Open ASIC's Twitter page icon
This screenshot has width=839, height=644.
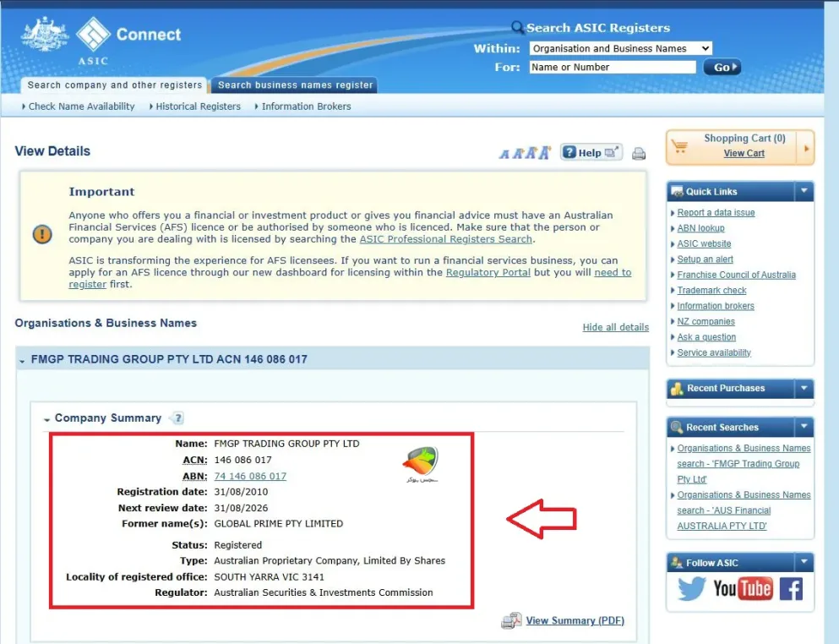coord(691,588)
